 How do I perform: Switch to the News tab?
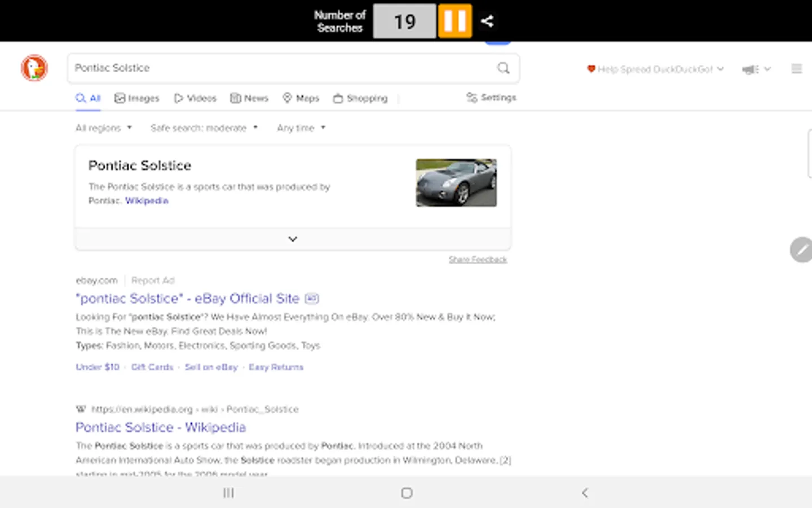click(249, 98)
